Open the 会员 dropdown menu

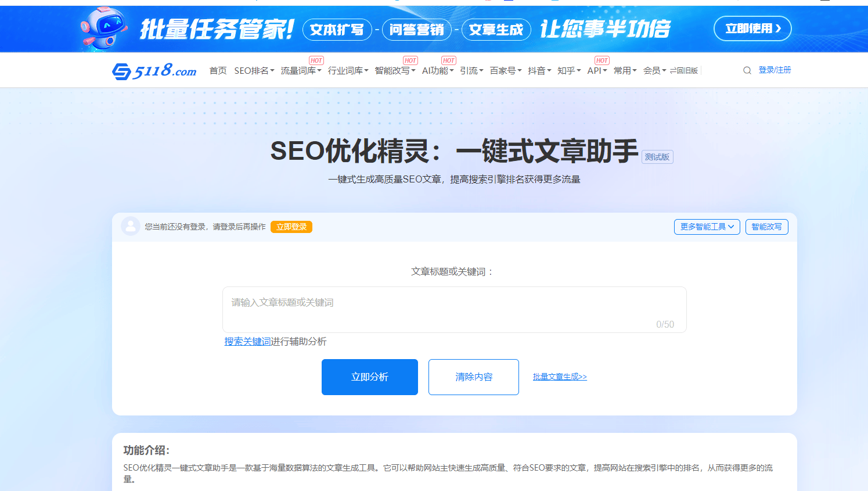pos(654,70)
